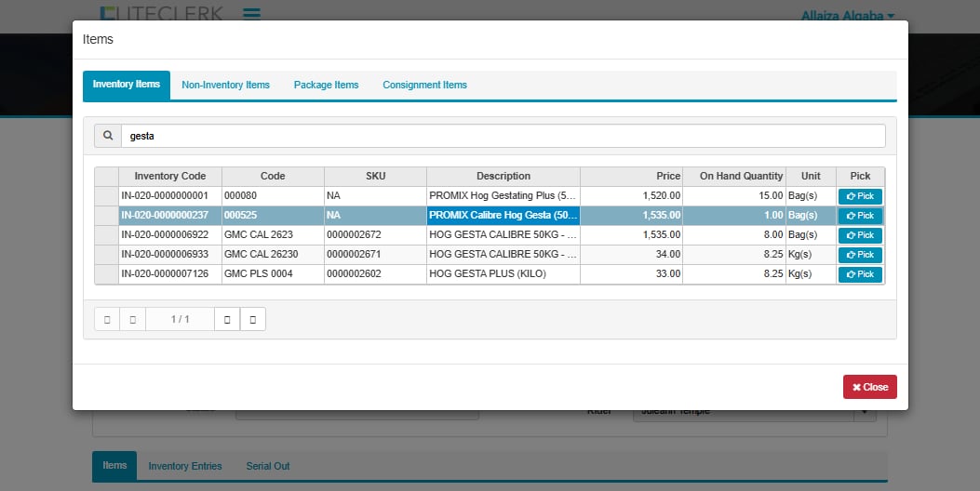
Task: Open Inventory Entries tab in background page
Action: pos(185,466)
